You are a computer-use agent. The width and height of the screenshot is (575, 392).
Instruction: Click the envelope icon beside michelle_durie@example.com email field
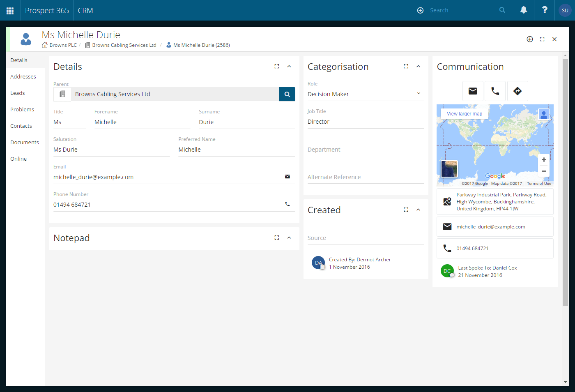(287, 176)
